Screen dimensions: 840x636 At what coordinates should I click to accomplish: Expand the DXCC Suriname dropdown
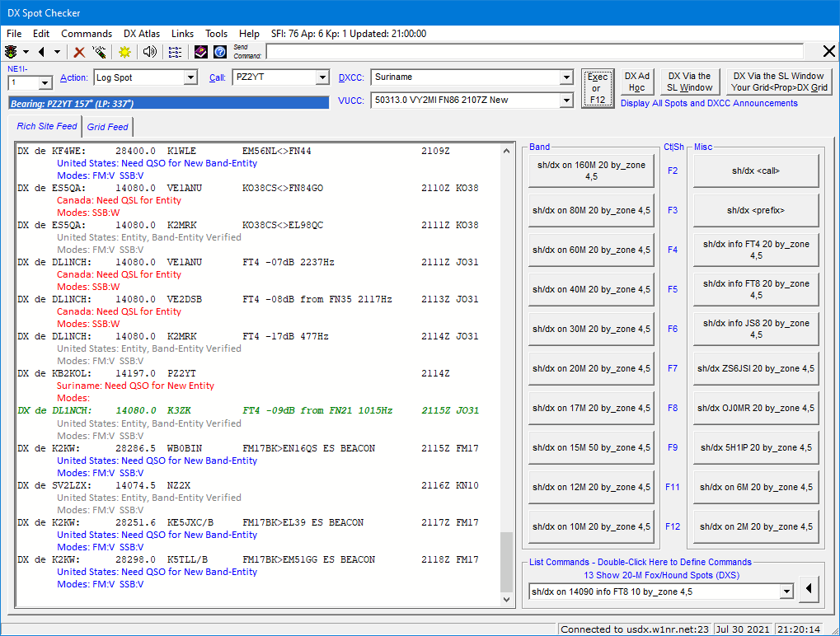(x=567, y=77)
